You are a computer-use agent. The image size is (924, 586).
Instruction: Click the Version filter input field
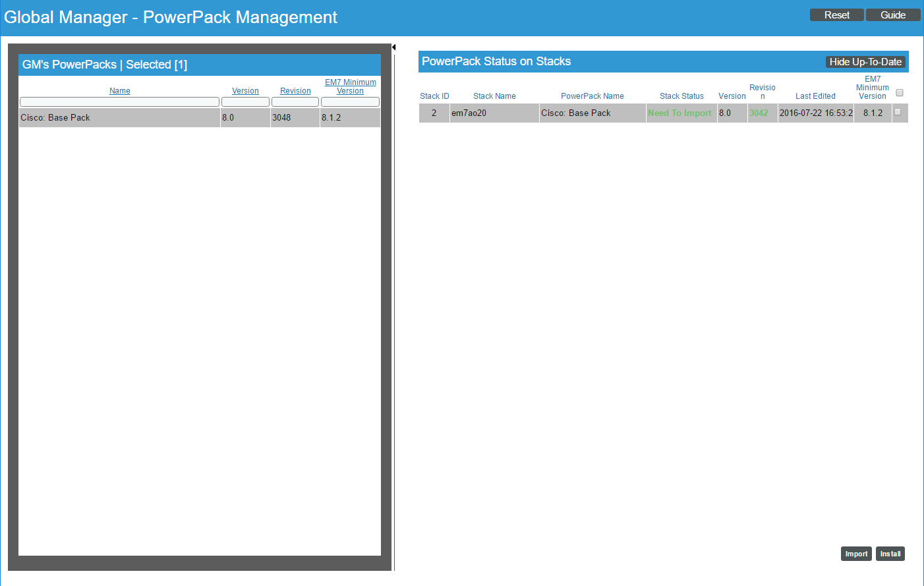(245, 102)
